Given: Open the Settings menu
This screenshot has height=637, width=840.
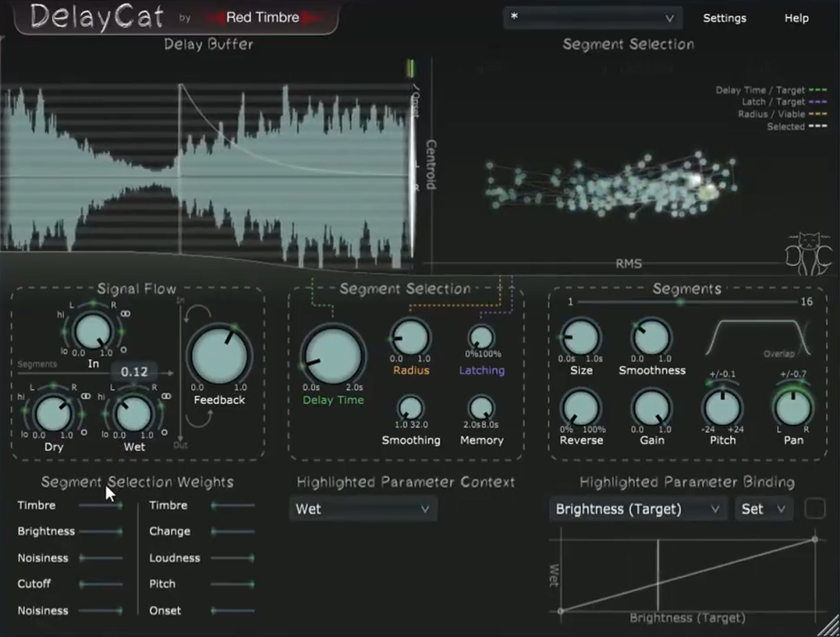Looking at the screenshot, I should 724,18.
